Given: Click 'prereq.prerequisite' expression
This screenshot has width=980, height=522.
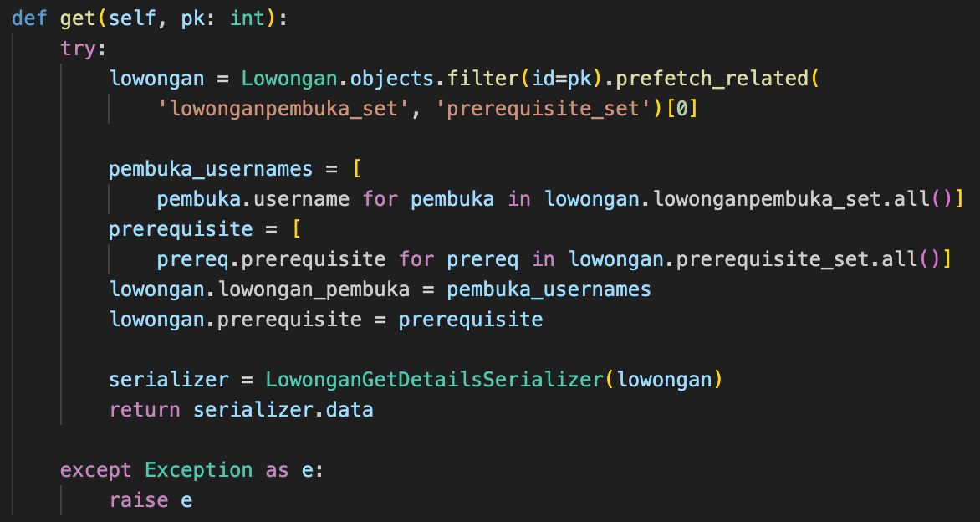Looking at the screenshot, I should point(271,258).
